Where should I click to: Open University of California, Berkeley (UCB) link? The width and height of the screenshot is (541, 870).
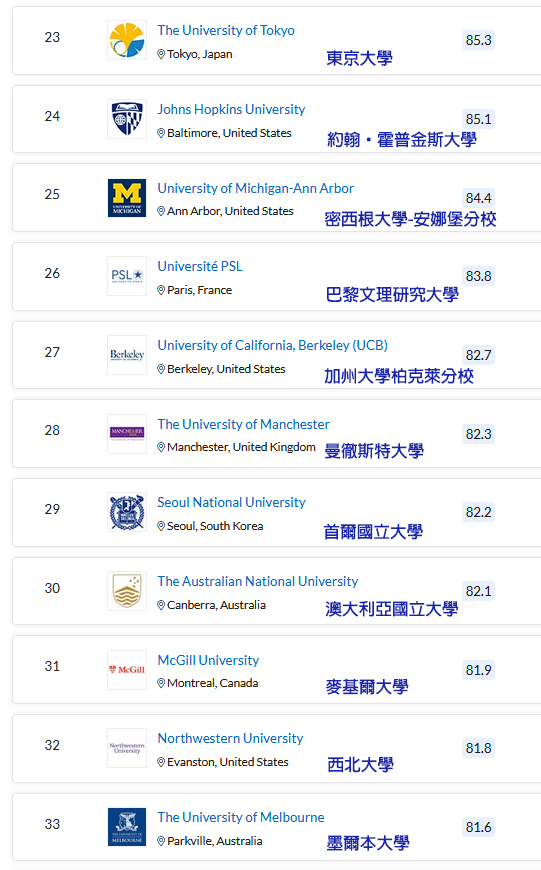(272, 345)
